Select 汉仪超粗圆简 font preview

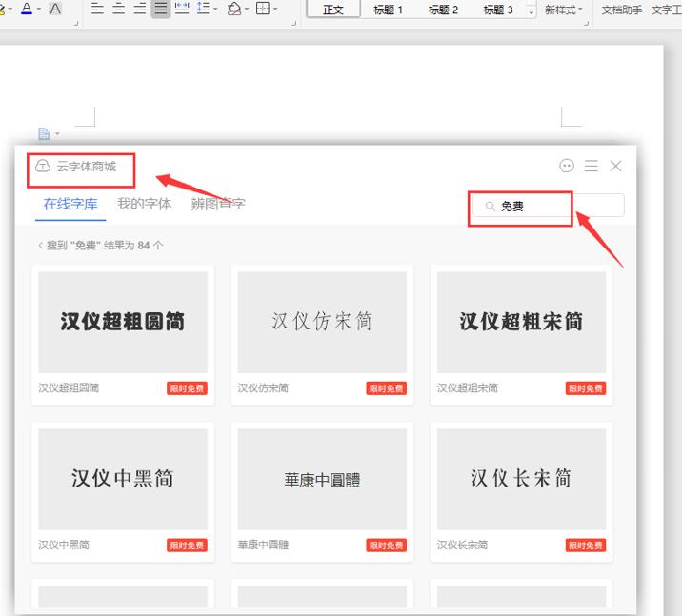(x=123, y=322)
